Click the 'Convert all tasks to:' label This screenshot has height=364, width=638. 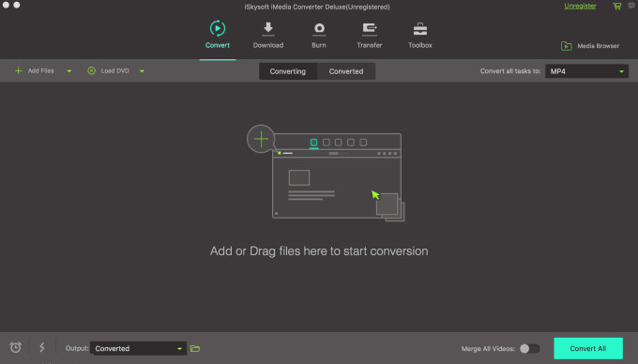coord(510,71)
